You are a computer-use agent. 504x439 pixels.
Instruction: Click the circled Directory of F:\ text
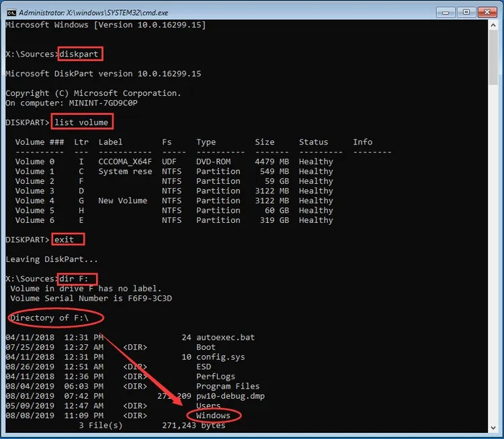point(55,318)
